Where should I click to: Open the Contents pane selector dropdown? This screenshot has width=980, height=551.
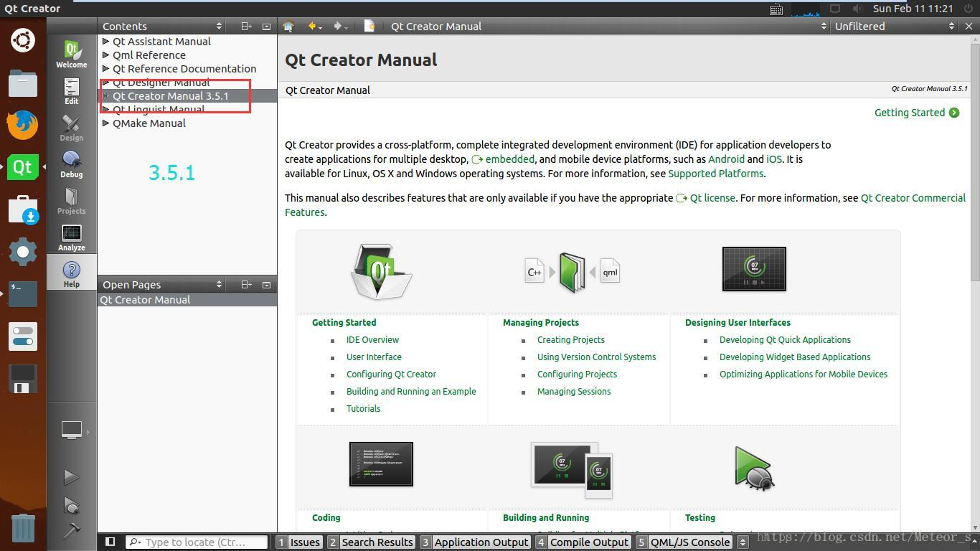[163, 26]
